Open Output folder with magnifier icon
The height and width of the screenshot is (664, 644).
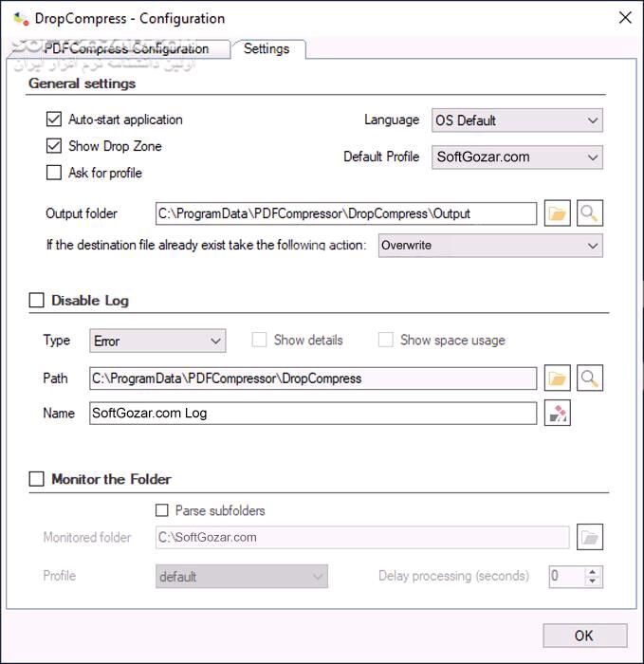(x=590, y=213)
